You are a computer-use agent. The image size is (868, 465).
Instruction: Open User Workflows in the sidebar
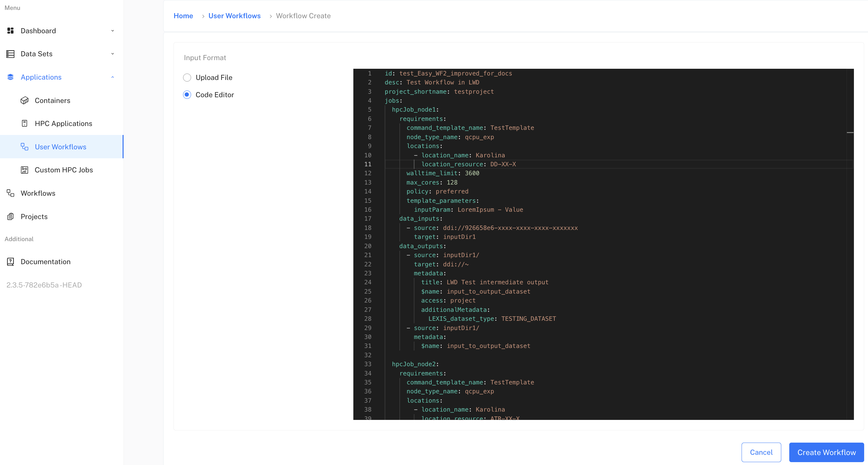(x=61, y=147)
